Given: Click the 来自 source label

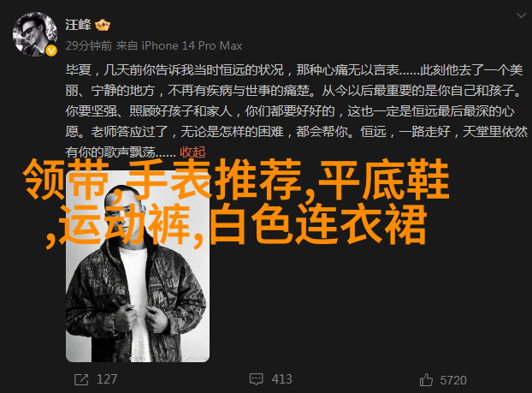Looking at the screenshot, I should [127, 45].
